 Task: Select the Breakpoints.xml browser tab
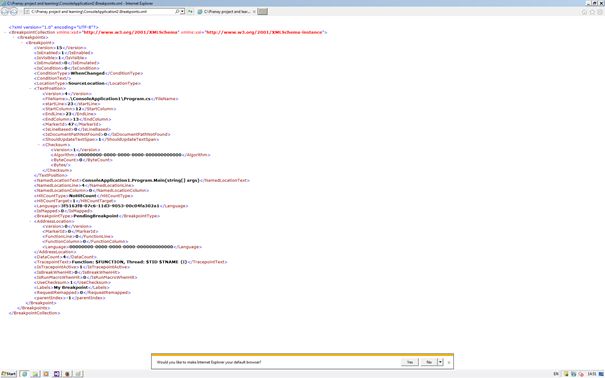pos(226,12)
